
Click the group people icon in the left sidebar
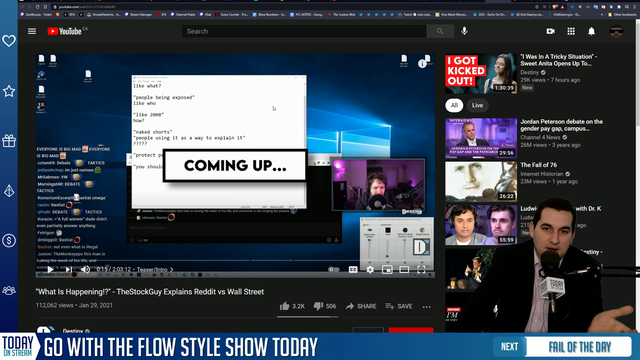pos(9,291)
